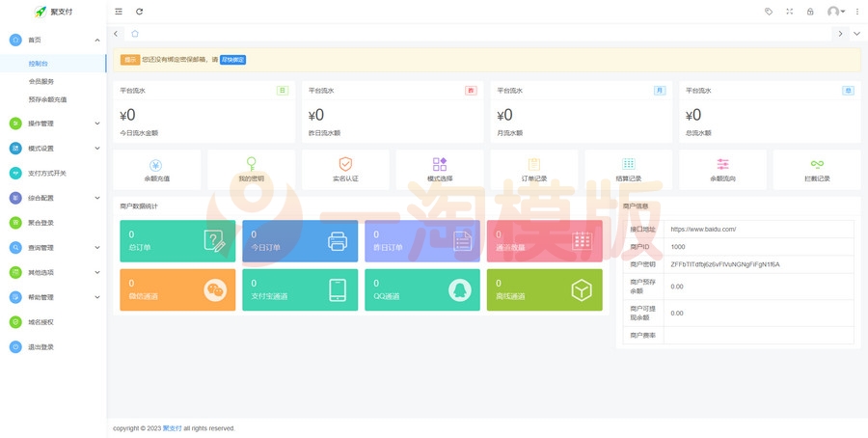Click the 我的密钥 key icon shortcut
868x438 pixels.
point(252,164)
